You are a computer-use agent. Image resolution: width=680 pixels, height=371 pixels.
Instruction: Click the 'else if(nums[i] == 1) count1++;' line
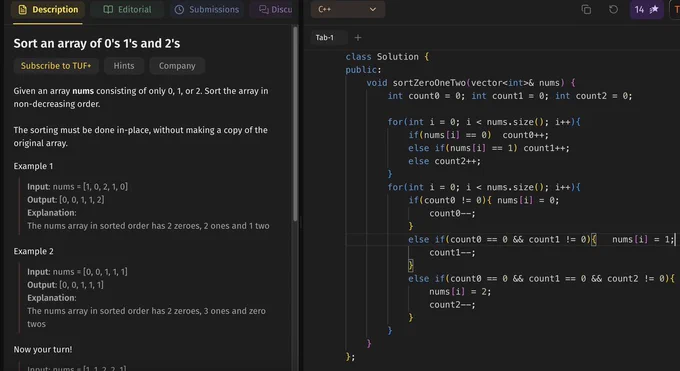pyautogui.click(x=489, y=148)
